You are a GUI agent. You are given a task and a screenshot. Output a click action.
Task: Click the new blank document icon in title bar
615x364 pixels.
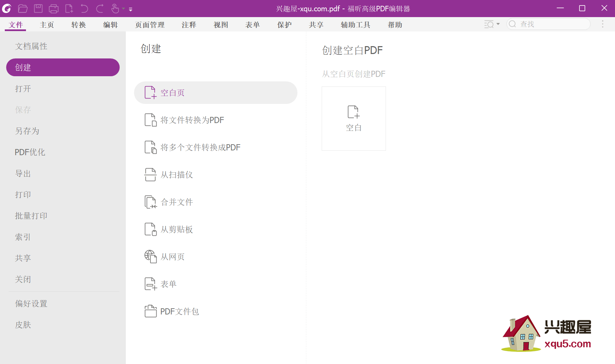coord(69,9)
